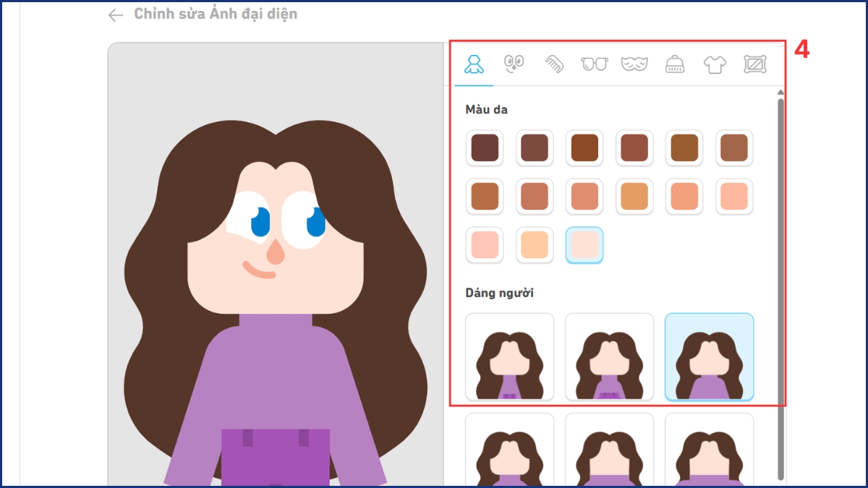Pick the second skin tone in middle row

535,197
